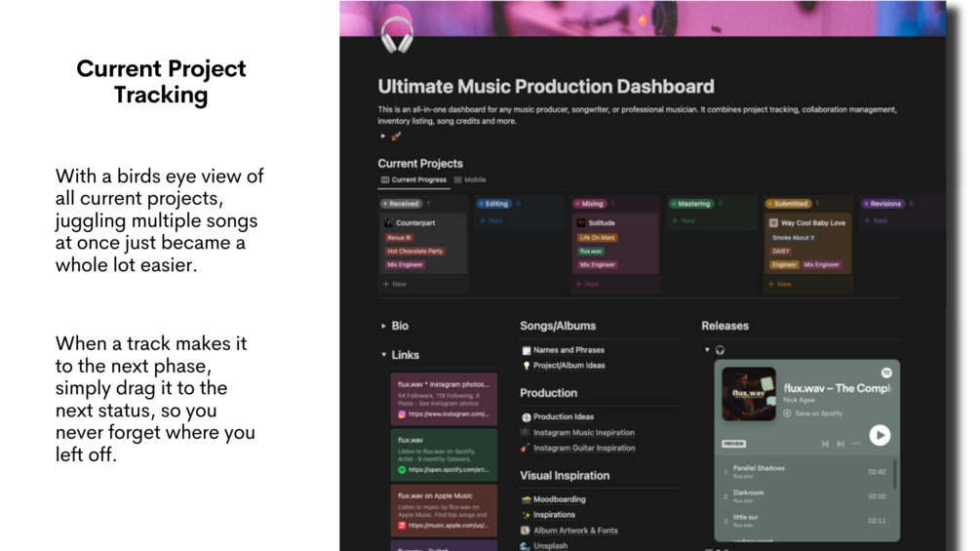Open the Way Cool Baby Love card
This screenshot has width=980, height=551.
tap(808, 243)
